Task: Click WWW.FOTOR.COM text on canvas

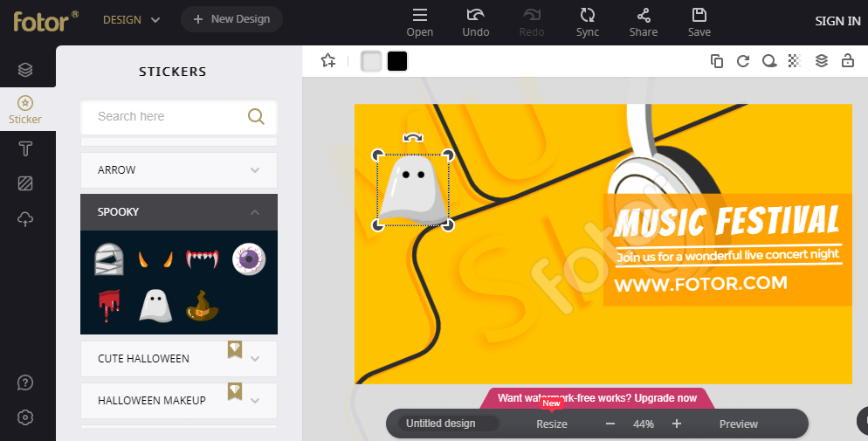Action: coord(701,285)
